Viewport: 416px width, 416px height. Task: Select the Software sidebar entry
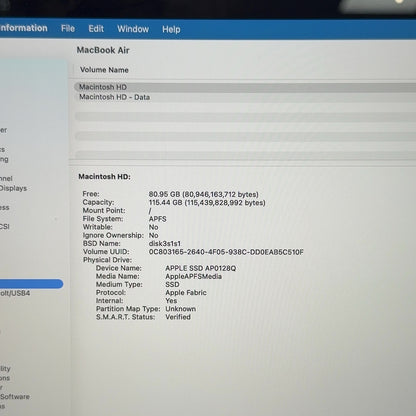[15, 397]
